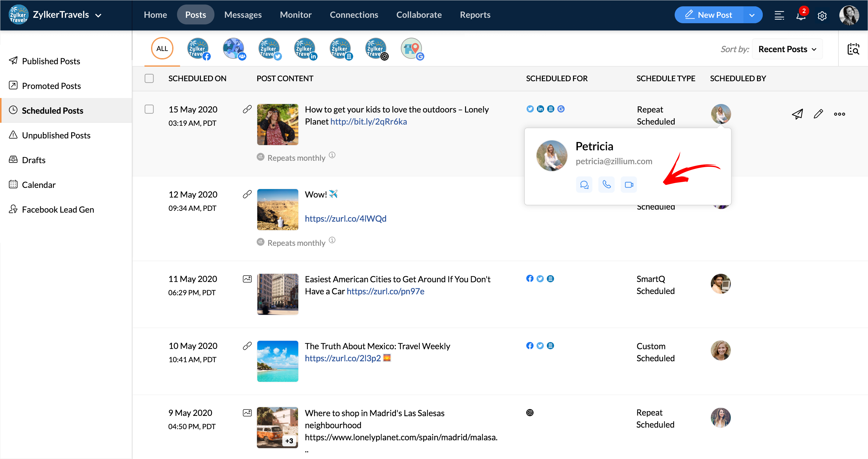Go to the Monitor tab

pos(296,15)
